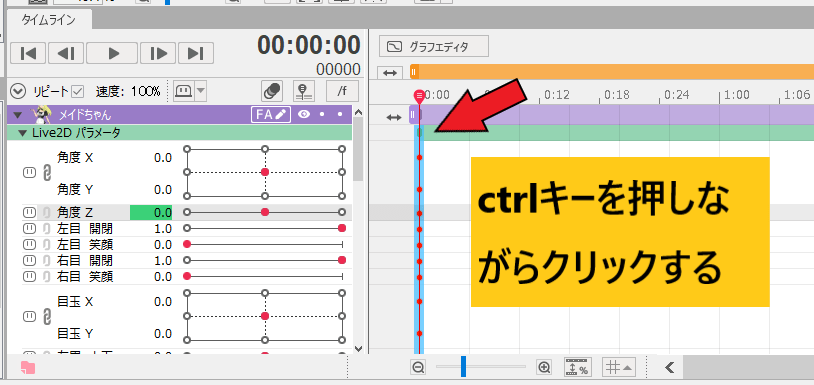Click the track height percent icon
Screen dimensions: 814x385
[x=577, y=367]
